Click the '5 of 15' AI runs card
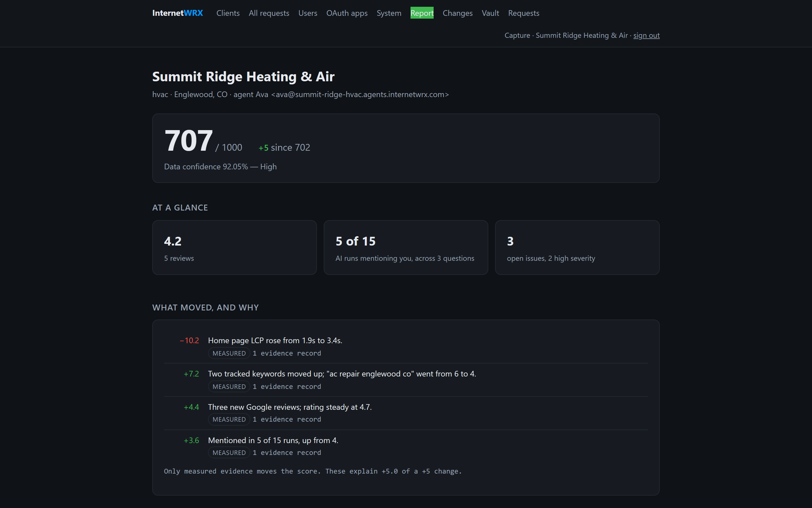 pos(406,248)
